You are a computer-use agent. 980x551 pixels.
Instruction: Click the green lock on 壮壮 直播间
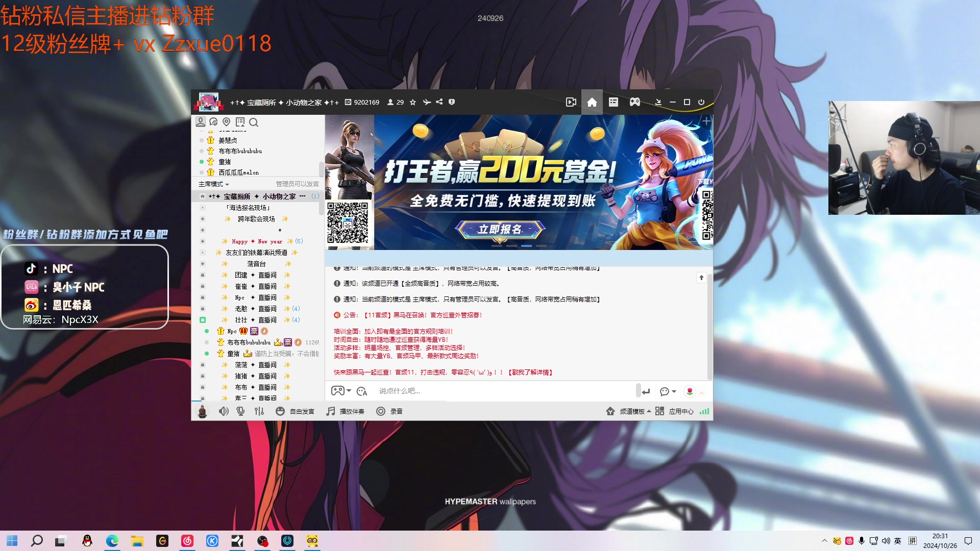[203, 320]
